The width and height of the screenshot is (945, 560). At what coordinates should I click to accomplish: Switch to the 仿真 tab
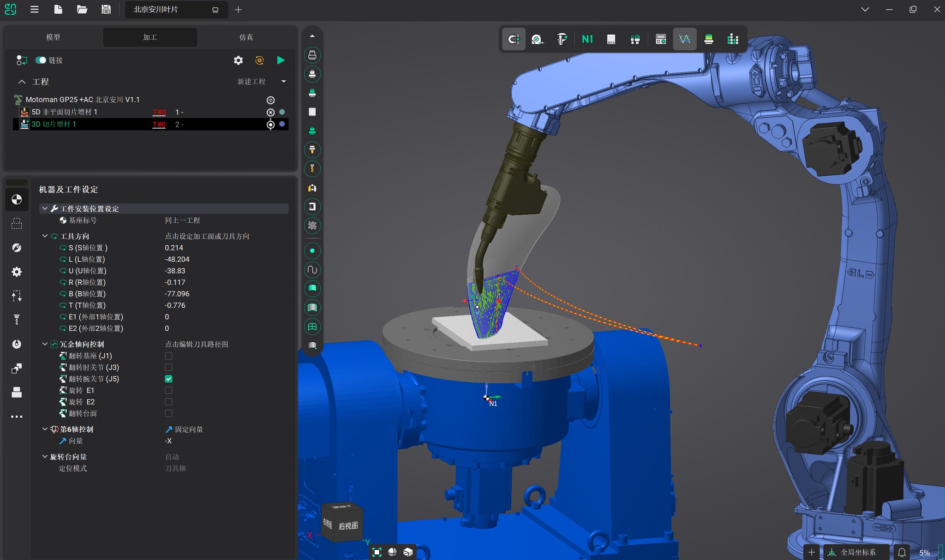tap(246, 37)
